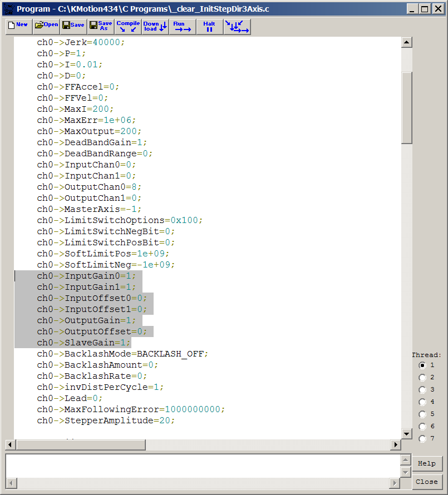Run the program thread
This screenshot has height=495, width=448.
(x=182, y=27)
